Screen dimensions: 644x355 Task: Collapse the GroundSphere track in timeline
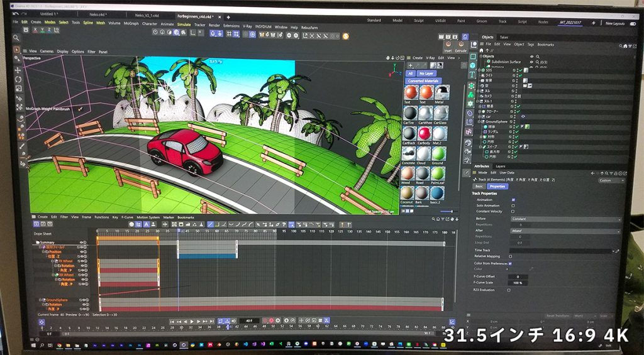click(x=40, y=300)
